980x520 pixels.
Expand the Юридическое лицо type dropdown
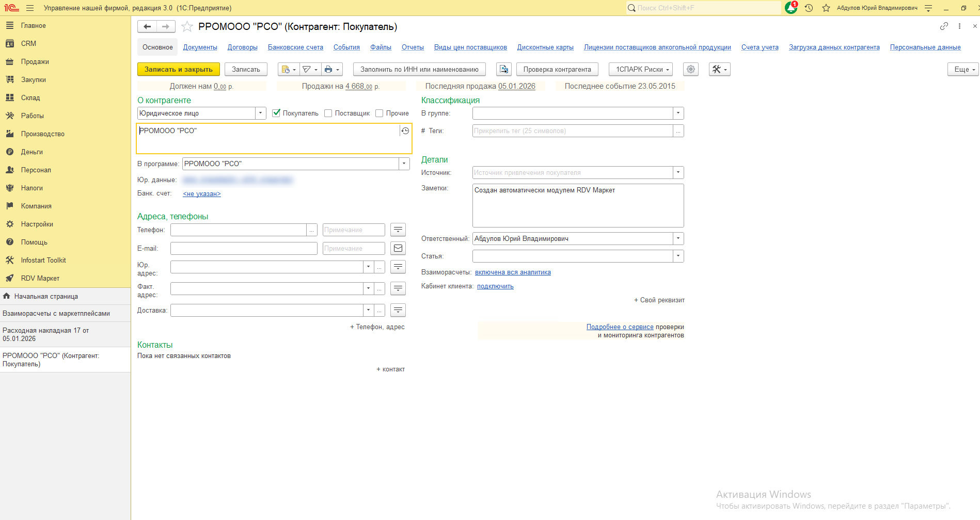coord(261,113)
